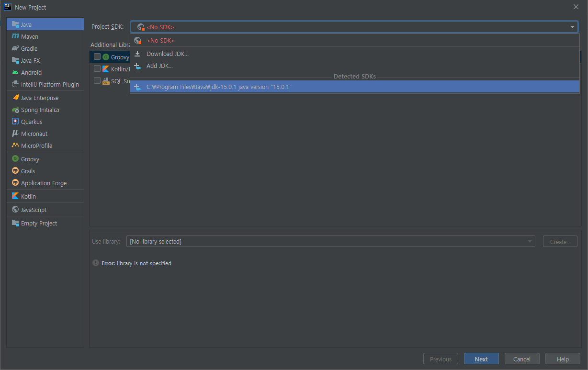Select Micronaut project type
This screenshot has width=588, height=370.
pyautogui.click(x=45, y=134)
